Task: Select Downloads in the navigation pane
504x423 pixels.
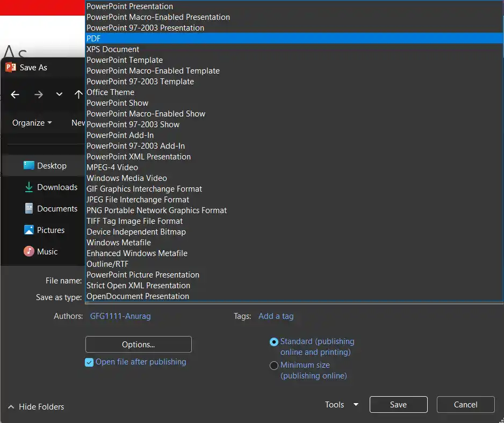Action: point(43,187)
